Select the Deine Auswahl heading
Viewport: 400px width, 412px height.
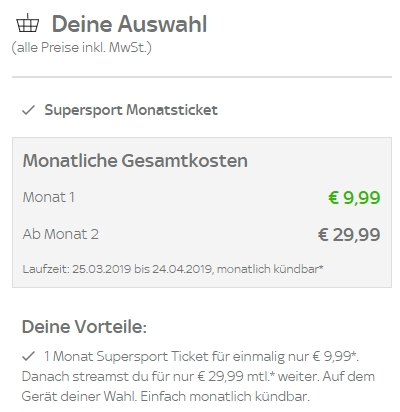(x=130, y=24)
